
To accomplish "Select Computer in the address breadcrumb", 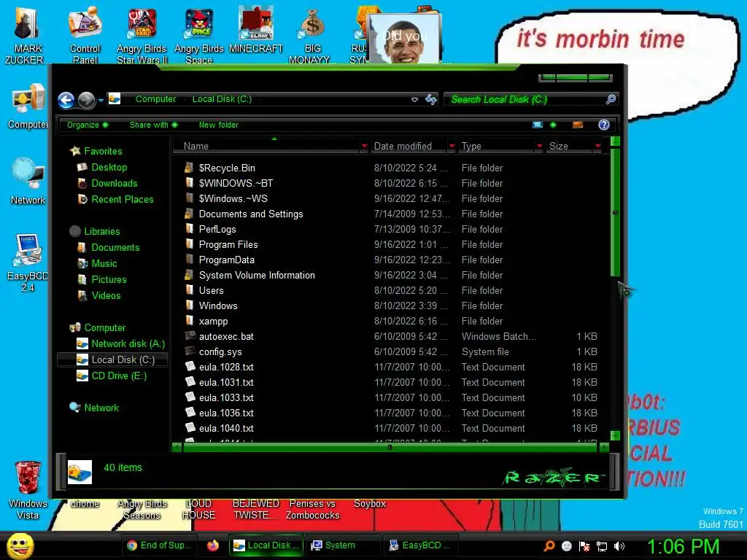I will click(x=155, y=99).
